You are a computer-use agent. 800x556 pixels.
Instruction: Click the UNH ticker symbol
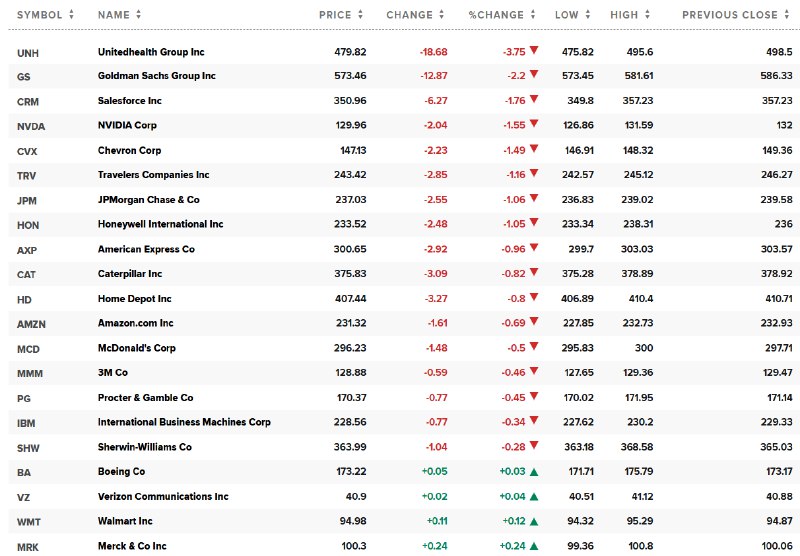tap(28, 54)
